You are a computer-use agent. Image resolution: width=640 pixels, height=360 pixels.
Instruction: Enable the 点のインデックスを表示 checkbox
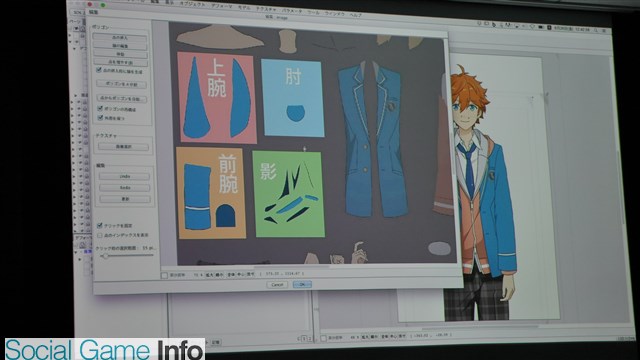pyautogui.click(x=100, y=236)
